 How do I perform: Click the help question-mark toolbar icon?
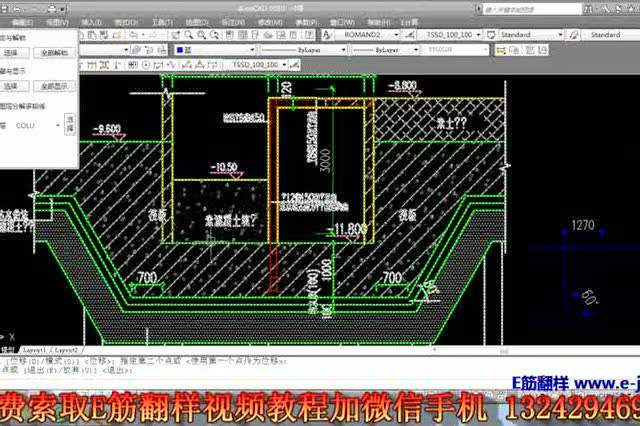tap(310, 35)
